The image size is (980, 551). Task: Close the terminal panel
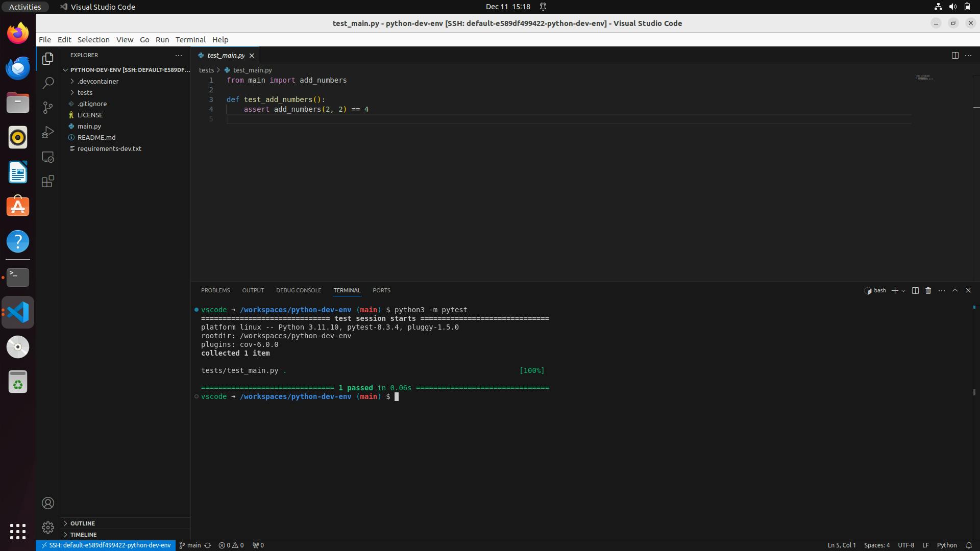(x=968, y=290)
